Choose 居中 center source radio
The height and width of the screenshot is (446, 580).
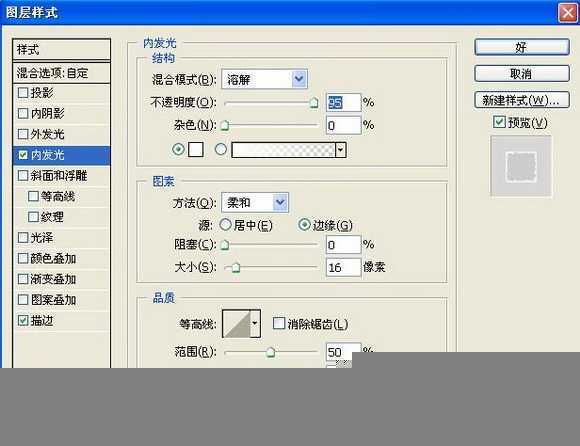tap(225, 224)
